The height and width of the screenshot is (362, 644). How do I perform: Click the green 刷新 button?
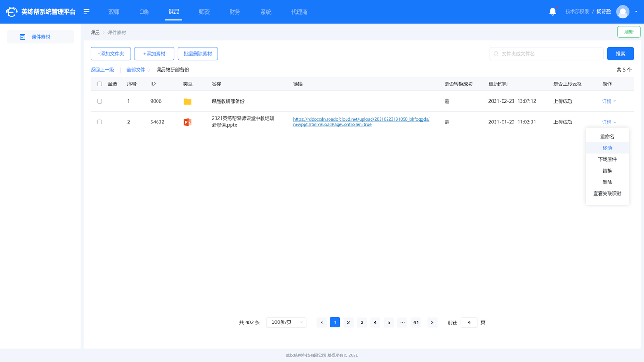[629, 32]
